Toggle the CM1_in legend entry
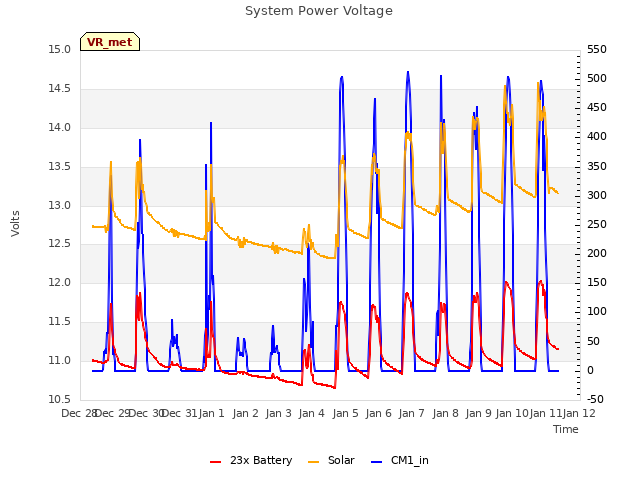The image size is (640, 480). coord(400,460)
